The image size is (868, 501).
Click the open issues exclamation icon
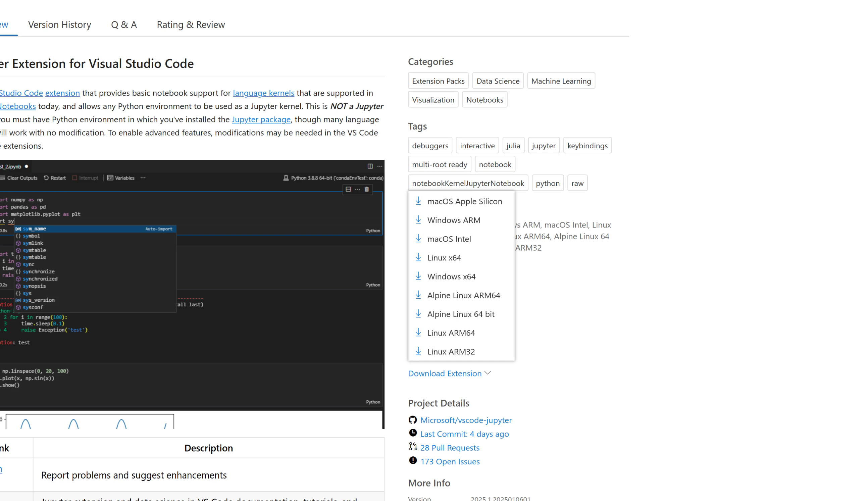click(412, 460)
